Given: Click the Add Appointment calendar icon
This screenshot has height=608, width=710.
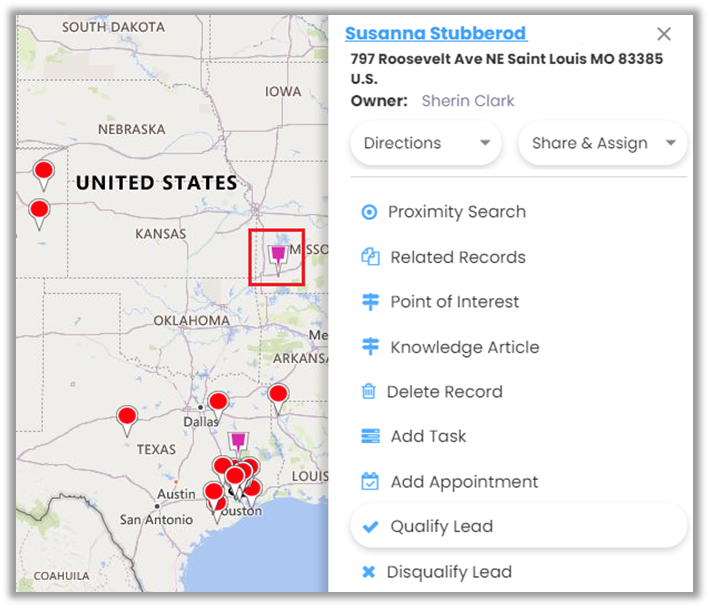Looking at the screenshot, I should (370, 482).
